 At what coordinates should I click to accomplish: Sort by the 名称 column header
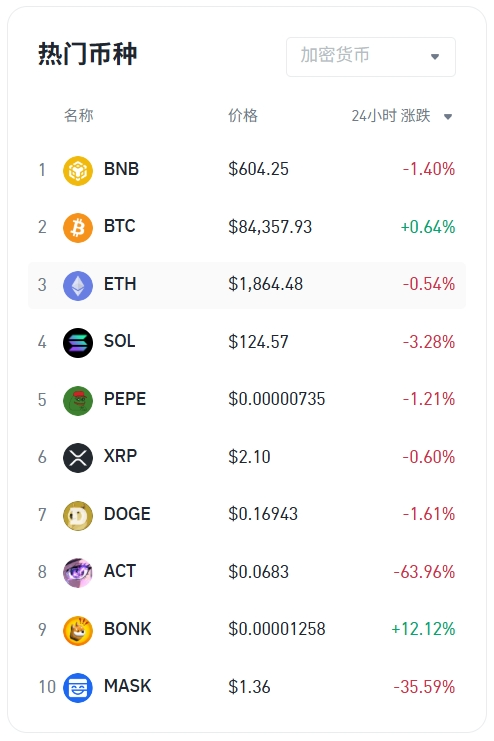pyautogui.click(x=78, y=115)
